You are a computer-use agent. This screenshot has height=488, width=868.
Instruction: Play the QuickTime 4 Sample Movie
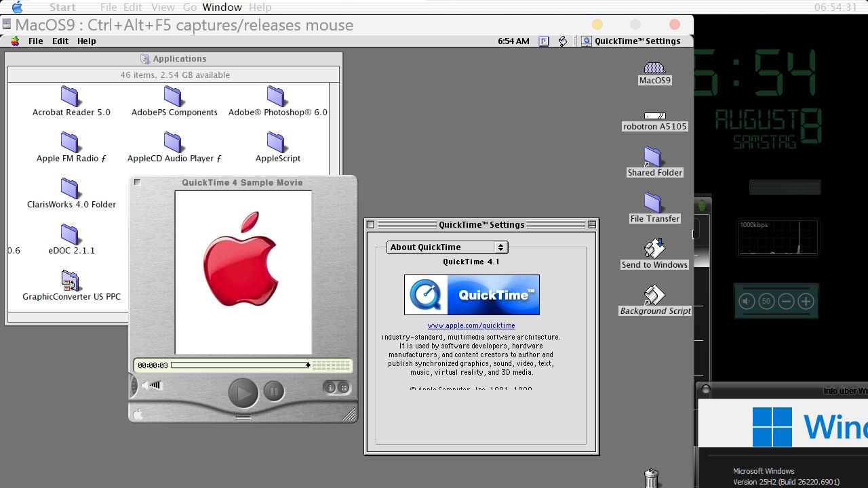(243, 392)
